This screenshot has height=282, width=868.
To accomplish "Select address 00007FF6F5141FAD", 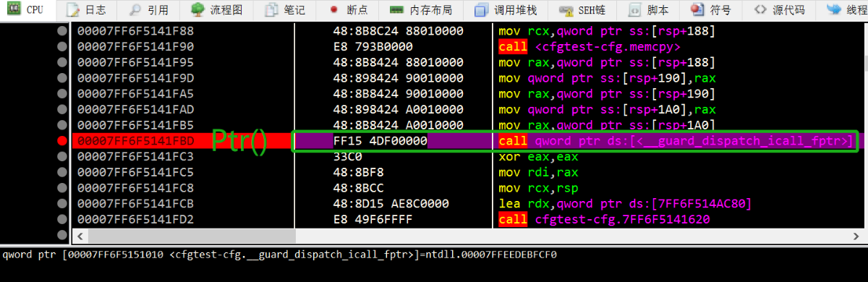I will (x=135, y=109).
